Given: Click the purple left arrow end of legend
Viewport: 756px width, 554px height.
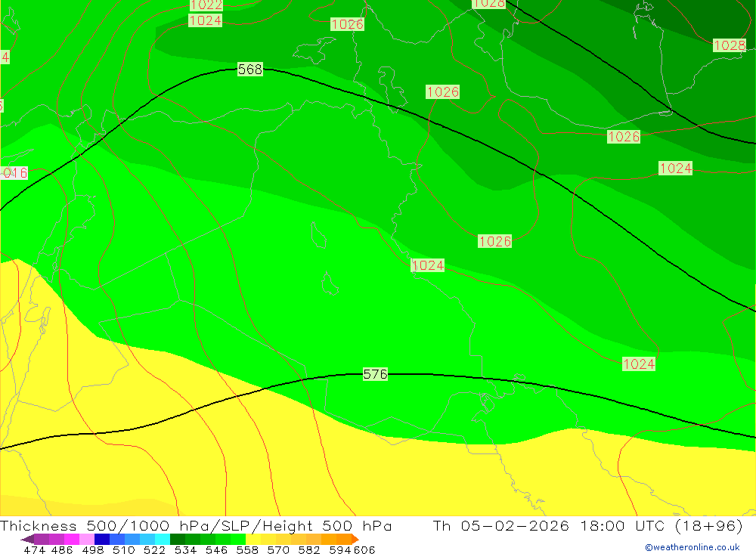Looking at the screenshot, I should tap(27, 539).
